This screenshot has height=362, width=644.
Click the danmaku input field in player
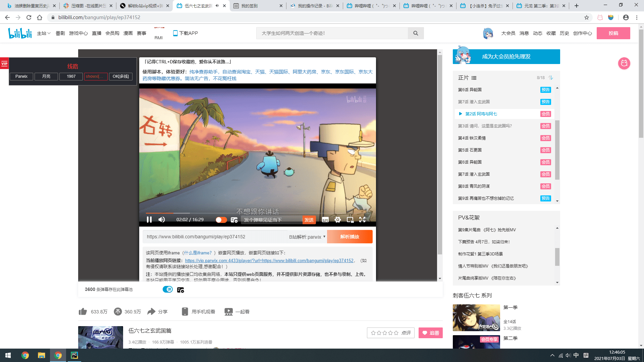(272, 220)
